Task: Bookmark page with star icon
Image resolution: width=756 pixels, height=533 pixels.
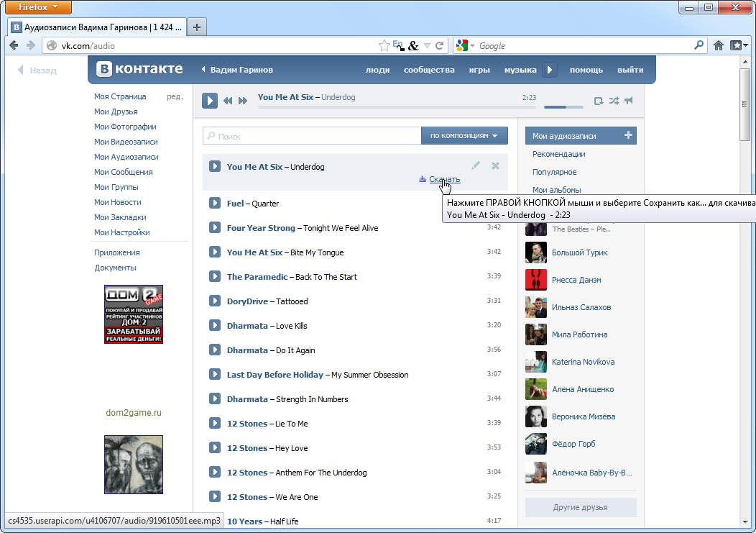Action: coord(384,45)
